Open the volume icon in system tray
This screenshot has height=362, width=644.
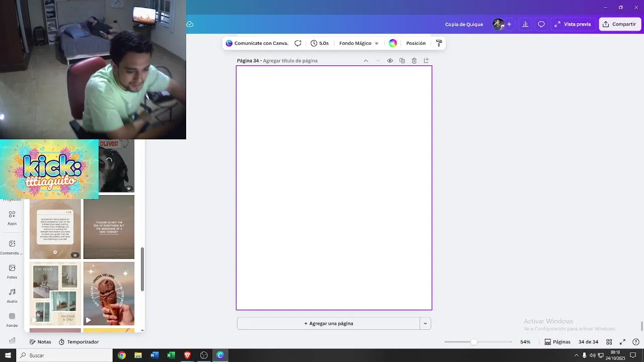click(x=592, y=355)
